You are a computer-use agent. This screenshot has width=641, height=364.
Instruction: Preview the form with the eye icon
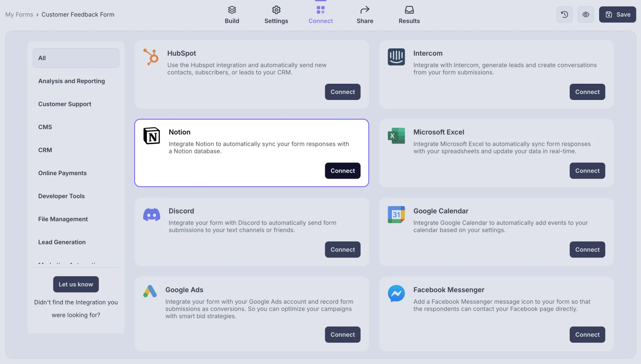click(x=585, y=14)
